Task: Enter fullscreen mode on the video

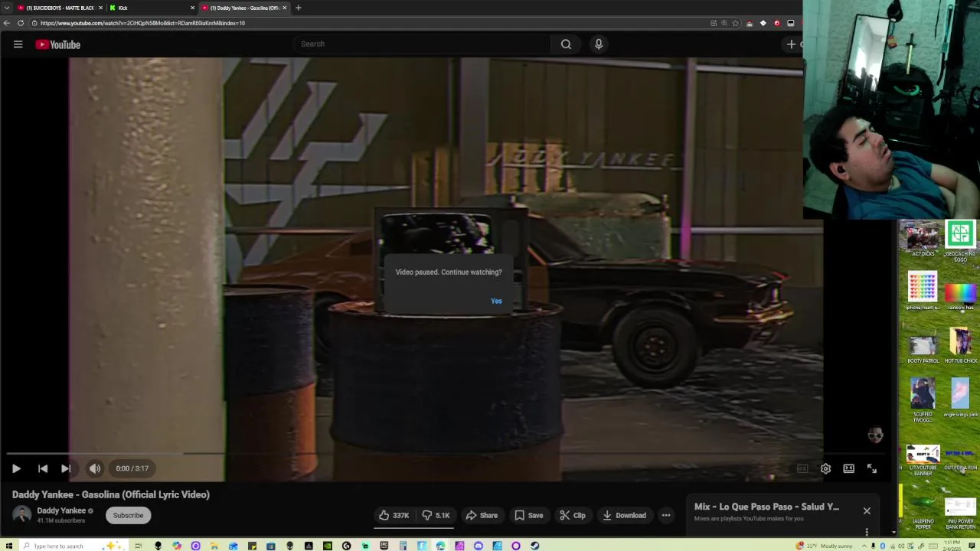Action: tap(871, 468)
